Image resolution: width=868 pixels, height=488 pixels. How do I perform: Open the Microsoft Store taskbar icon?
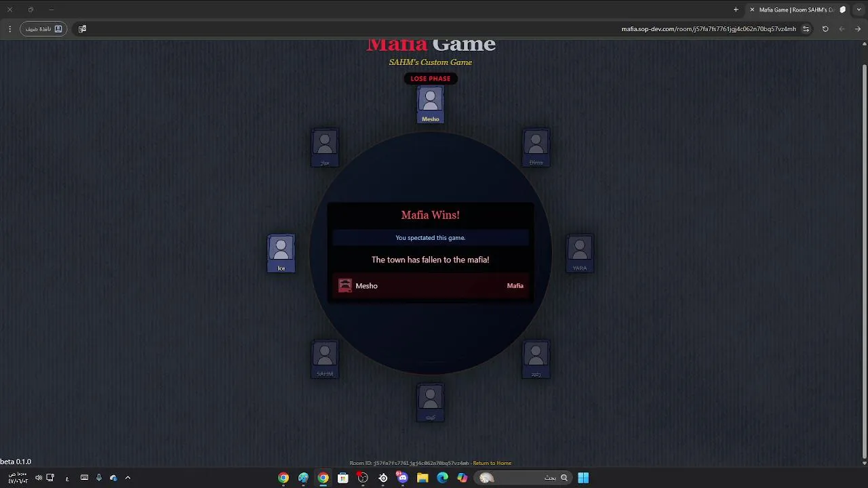tap(343, 478)
